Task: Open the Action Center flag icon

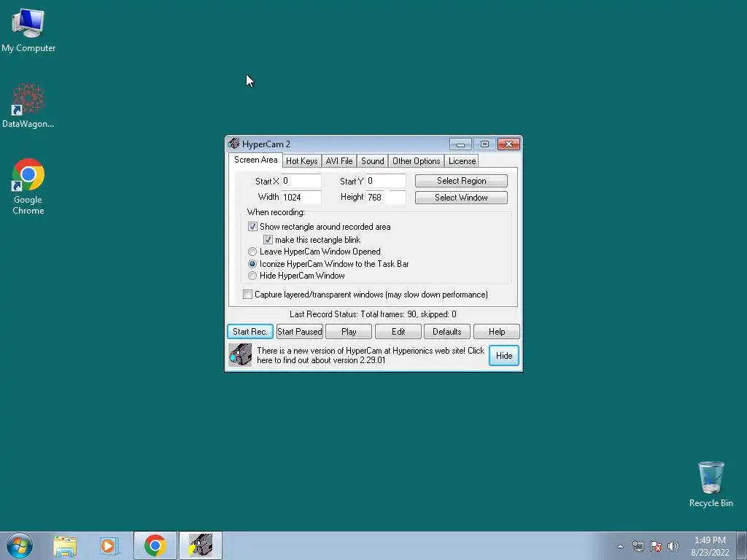Action: point(656,546)
